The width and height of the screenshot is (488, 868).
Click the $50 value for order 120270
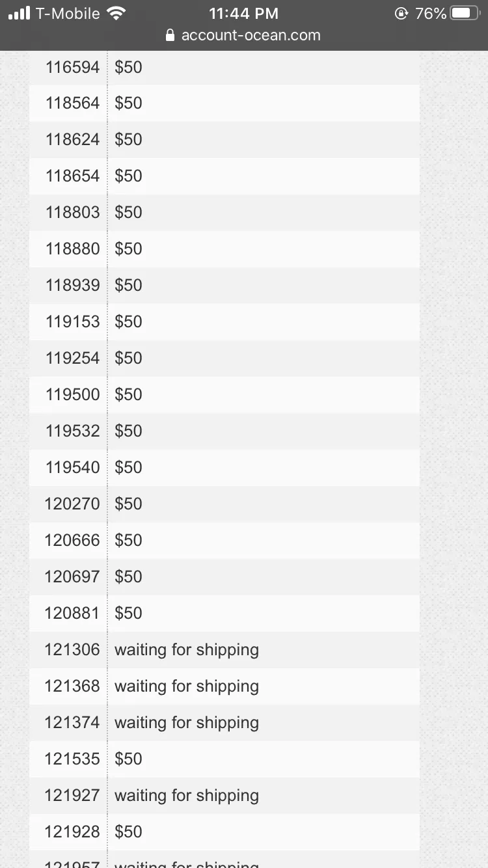tap(128, 504)
